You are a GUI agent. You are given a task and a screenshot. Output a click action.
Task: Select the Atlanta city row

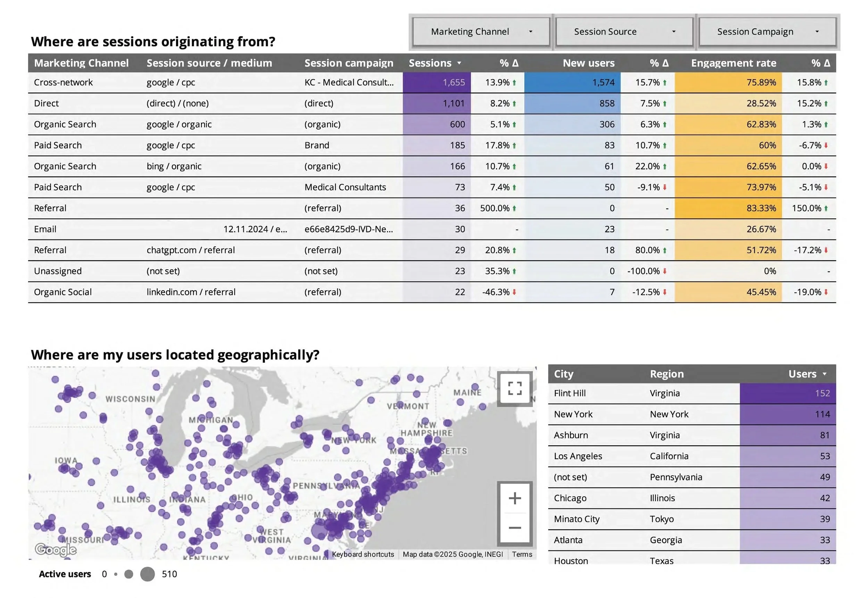[692, 540]
